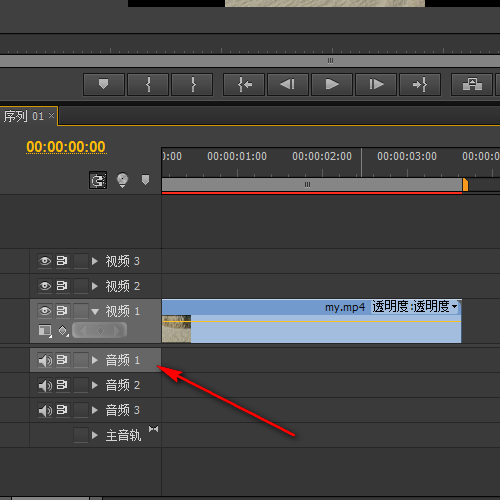The width and height of the screenshot is (500, 500).
Task: Click the monitor viewing area bar grip
Action: pyautogui.click(x=330, y=61)
